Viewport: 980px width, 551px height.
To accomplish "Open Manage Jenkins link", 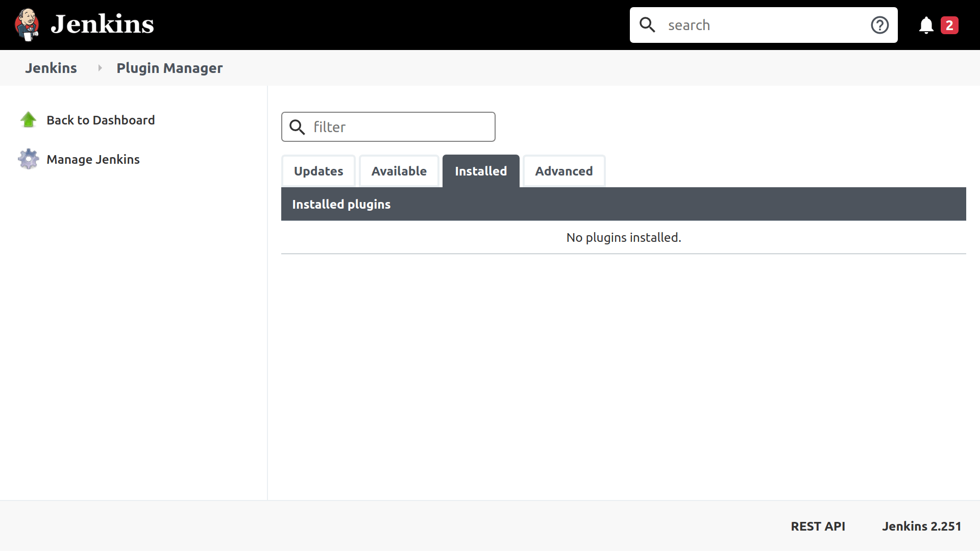I will pyautogui.click(x=93, y=159).
